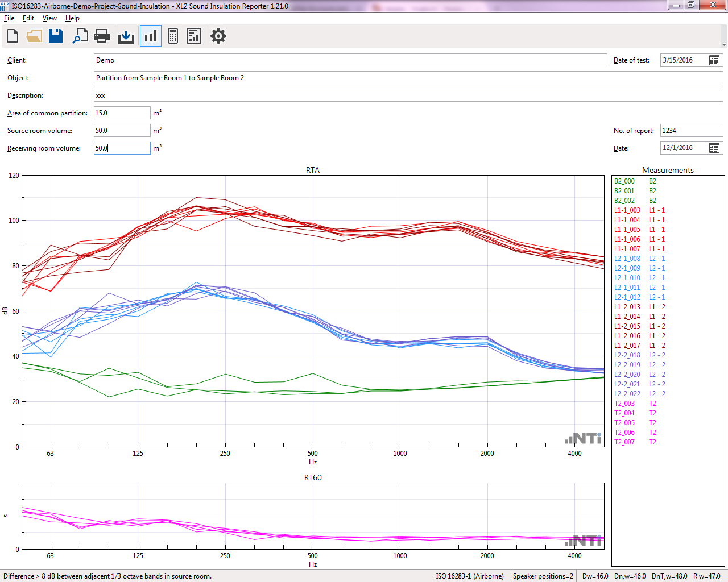
Task: Switch to the bar chart measurements view
Action: [151, 36]
